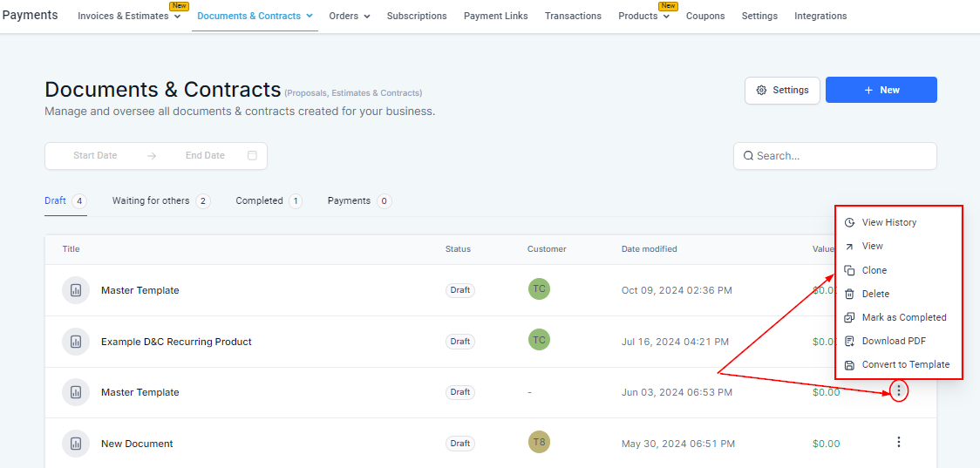Click the calendar icon in date range field

(x=252, y=156)
